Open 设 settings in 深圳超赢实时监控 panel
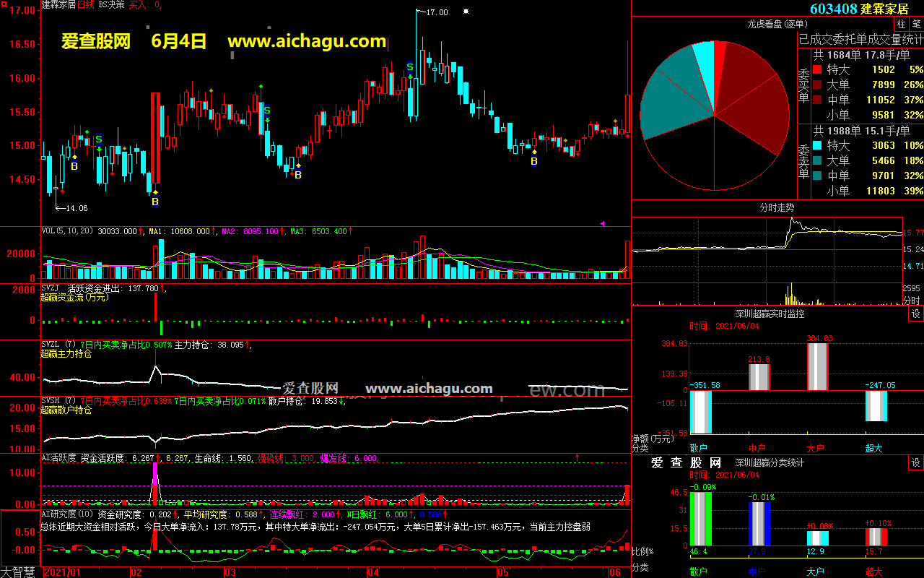Screen dimensions: 924x578 pyautogui.click(x=916, y=314)
